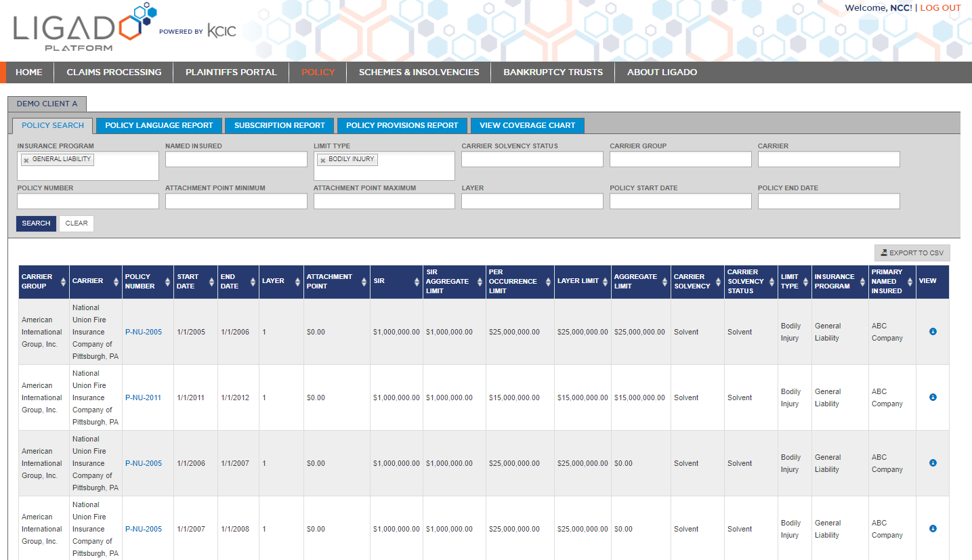Open About Ligado menu
Viewport: 972px width, 560px height.
click(x=662, y=72)
